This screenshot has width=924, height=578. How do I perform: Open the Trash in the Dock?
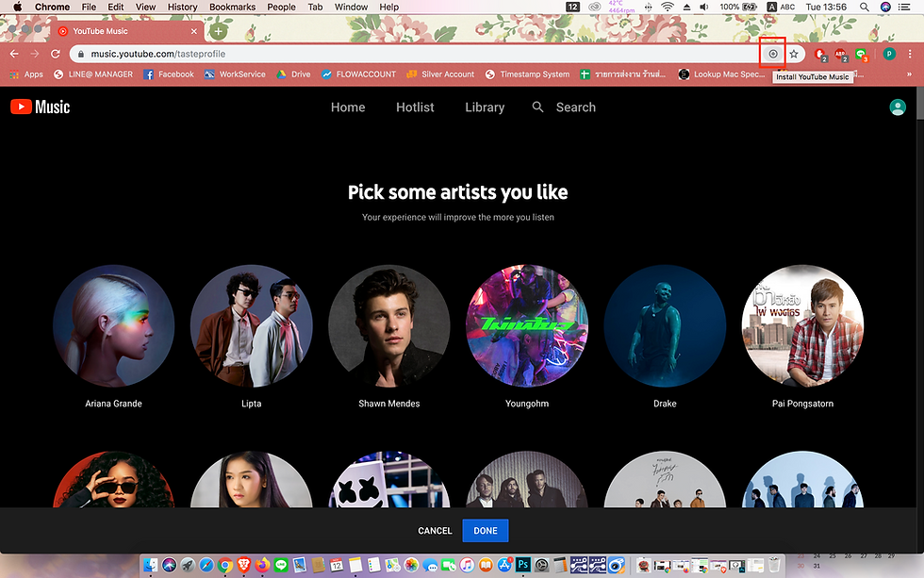[774, 565]
